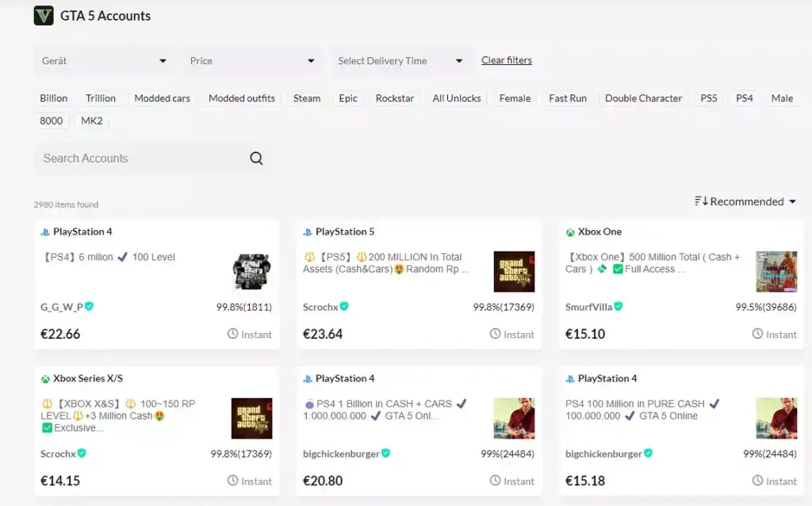Toggle the Female filter chip
812x506 pixels.
pyautogui.click(x=515, y=98)
